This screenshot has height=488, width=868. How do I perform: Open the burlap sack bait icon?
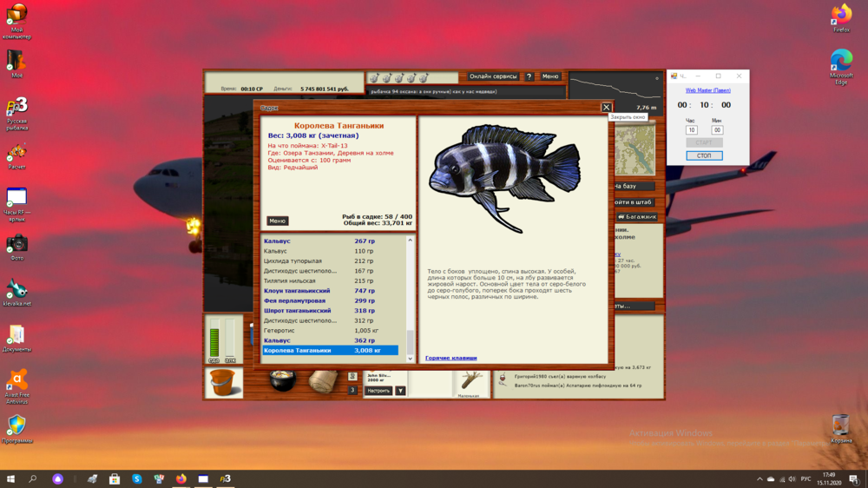point(323,381)
